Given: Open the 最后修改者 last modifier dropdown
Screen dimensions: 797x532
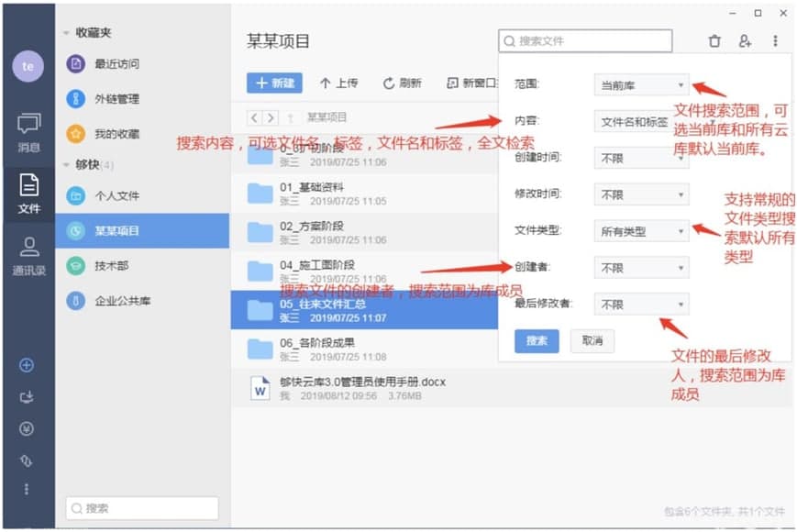Looking at the screenshot, I should (640, 305).
